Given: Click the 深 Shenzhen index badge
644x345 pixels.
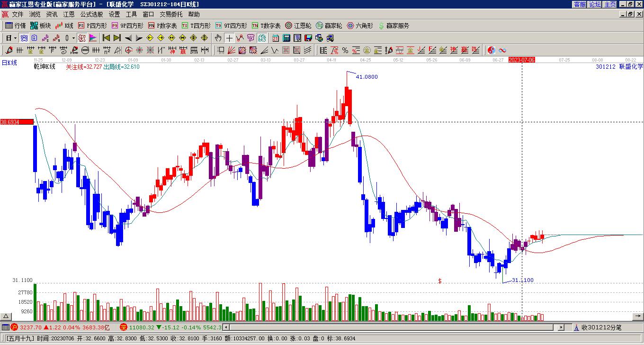Looking at the screenshot, I should tap(124, 327).
